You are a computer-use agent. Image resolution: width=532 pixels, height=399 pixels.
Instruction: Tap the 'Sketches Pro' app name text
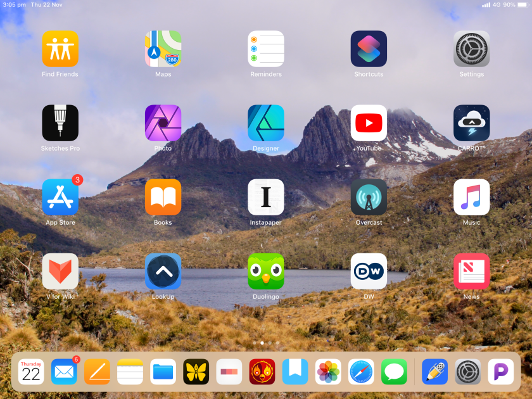[x=60, y=148]
